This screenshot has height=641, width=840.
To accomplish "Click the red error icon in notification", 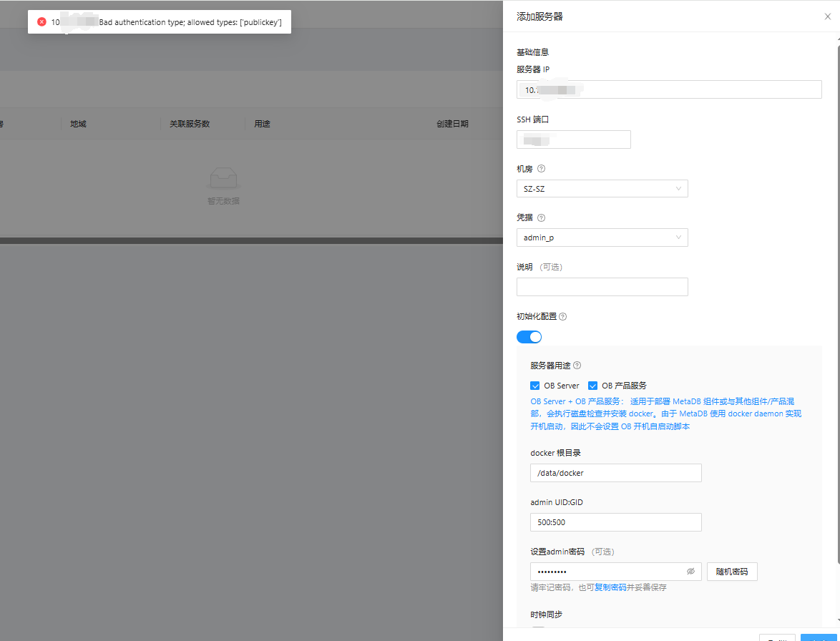I will pyautogui.click(x=41, y=22).
